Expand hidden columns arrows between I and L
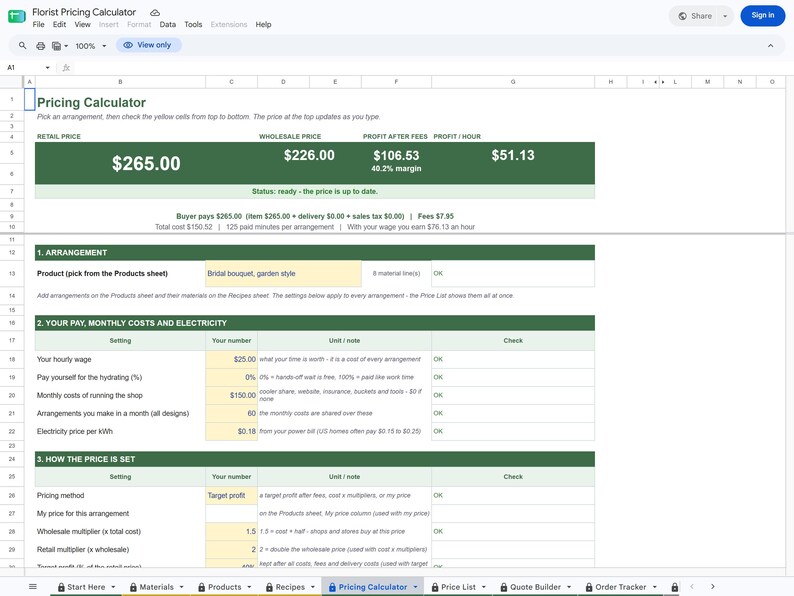 659,82
